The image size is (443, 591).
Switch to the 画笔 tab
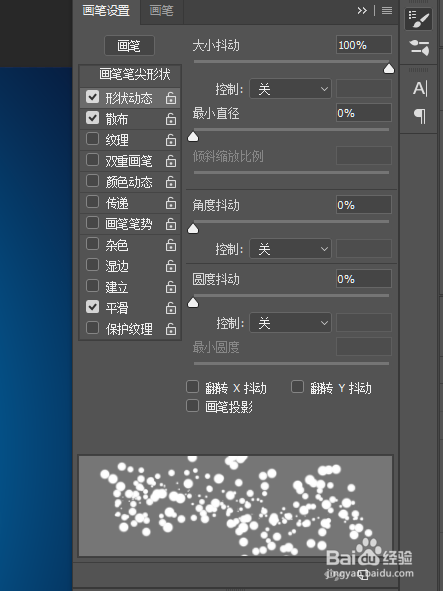pos(161,11)
